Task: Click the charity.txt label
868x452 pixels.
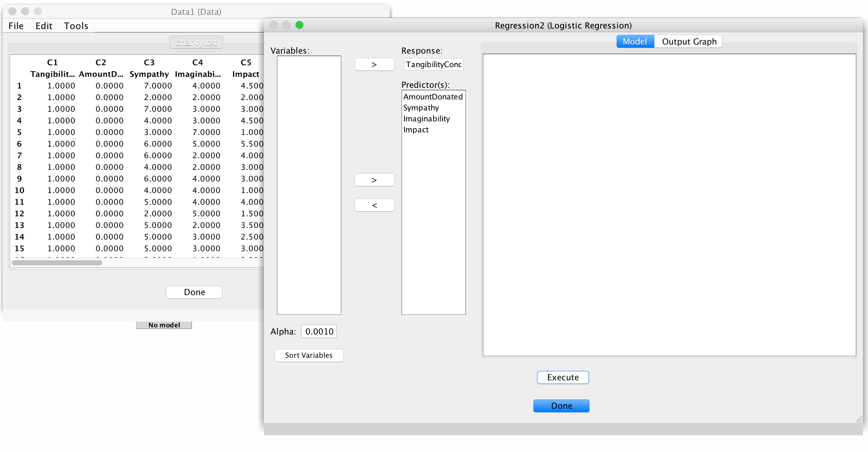Action: pos(196,42)
